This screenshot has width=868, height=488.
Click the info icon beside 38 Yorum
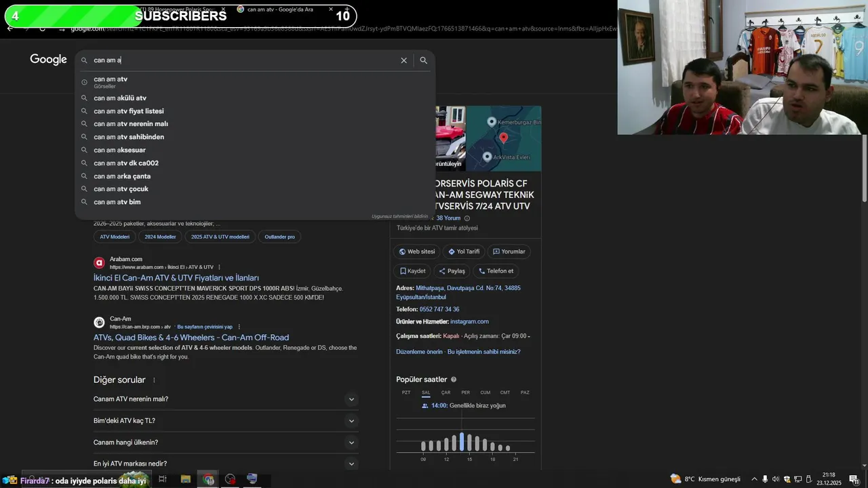pos(467,218)
